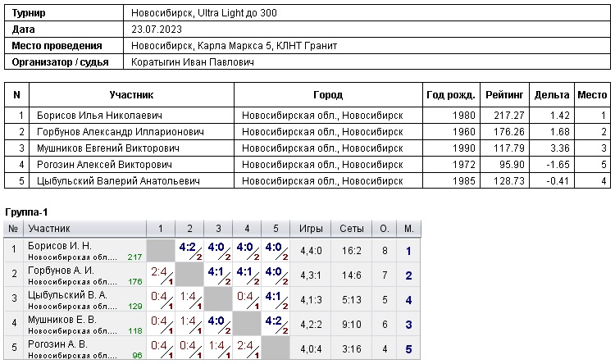Click the 4:2 score in Мушников Е. В. row
The height and width of the screenshot is (364, 615).
point(271,321)
